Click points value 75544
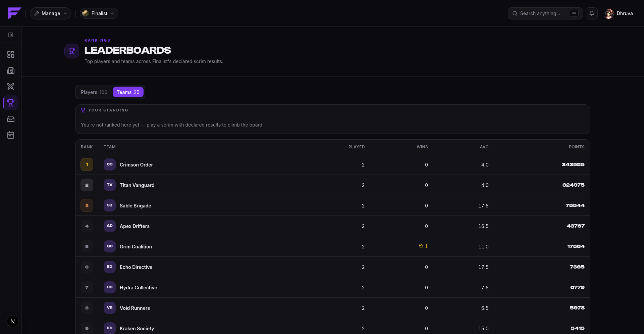This screenshot has height=334, width=644. click(575, 205)
